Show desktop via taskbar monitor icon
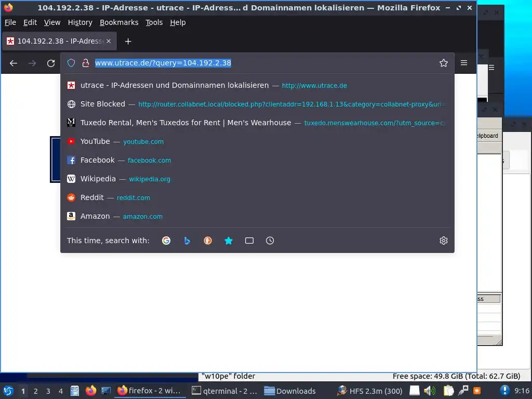The image size is (532, 399). pos(106,391)
